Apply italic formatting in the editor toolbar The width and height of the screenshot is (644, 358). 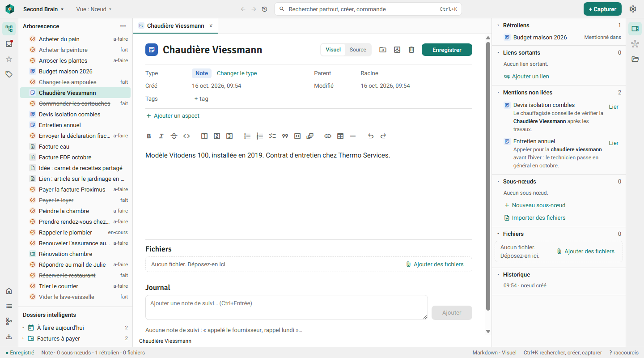click(x=161, y=136)
